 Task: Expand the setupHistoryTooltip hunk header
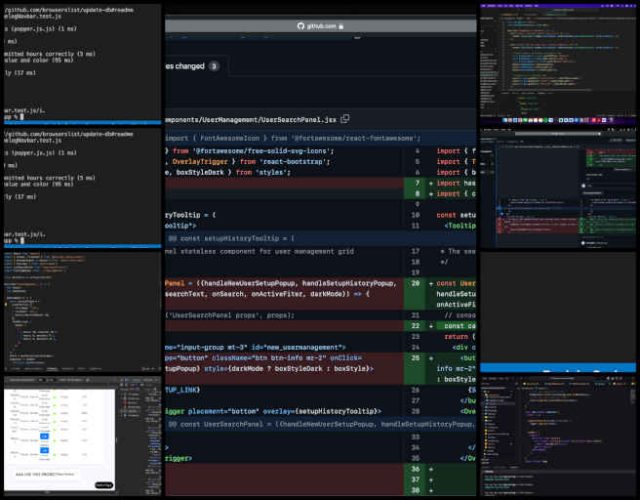(x=230, y=238)
